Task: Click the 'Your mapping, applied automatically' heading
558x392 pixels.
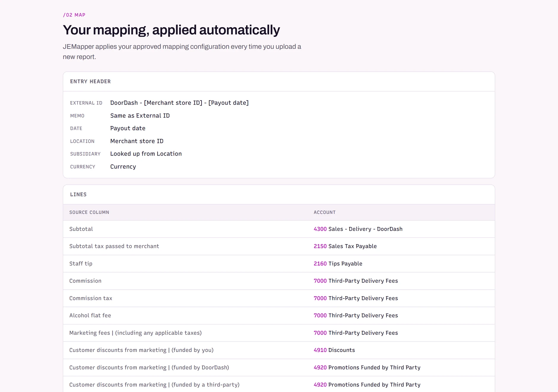Action: coord(171,30)
